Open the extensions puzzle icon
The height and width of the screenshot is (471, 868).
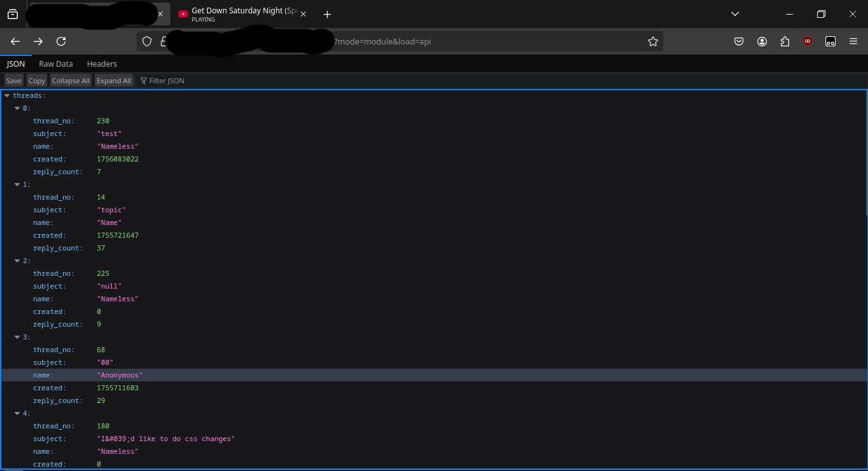(x=785, y=41)
